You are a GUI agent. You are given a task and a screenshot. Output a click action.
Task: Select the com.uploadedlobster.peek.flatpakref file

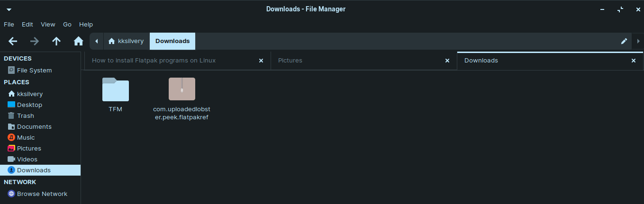(181, 90)
